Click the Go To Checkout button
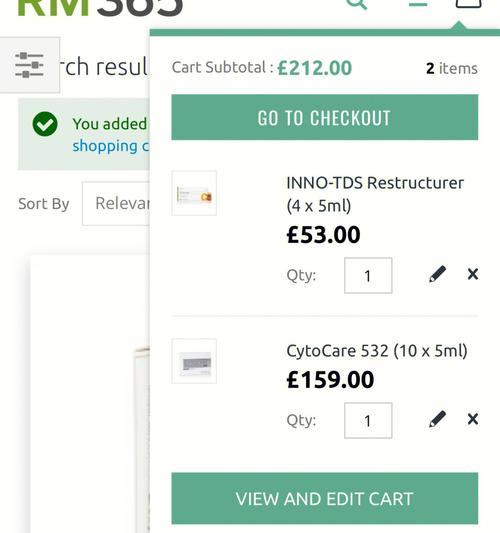Viewport: 500px width, 533px height. (325, 117)
